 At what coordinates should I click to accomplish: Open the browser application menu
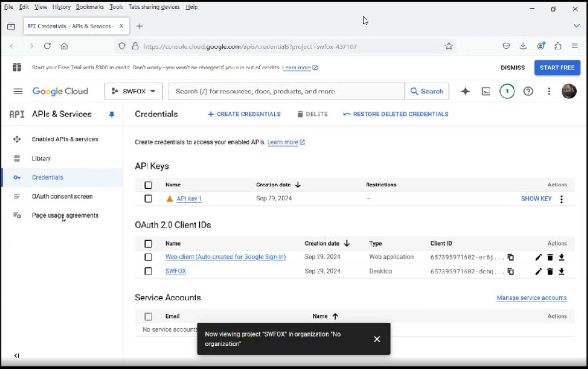point(575,46)
